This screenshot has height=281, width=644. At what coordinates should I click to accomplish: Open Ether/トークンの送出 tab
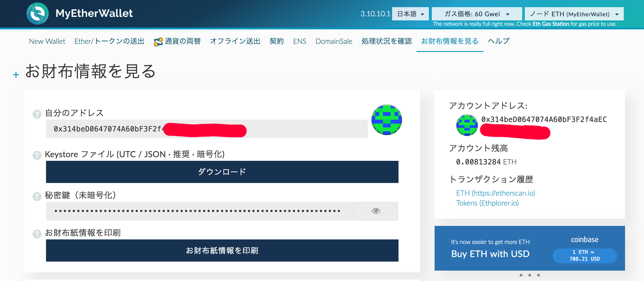(x=109, y=41)
